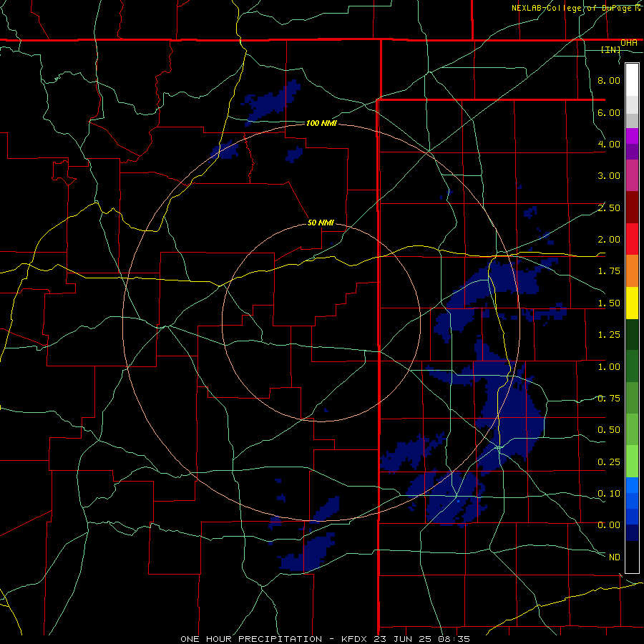Click the 0.25 legend value
Image resolution: width=644 pixels, height=644 pixels.
[x=609, y=462]
